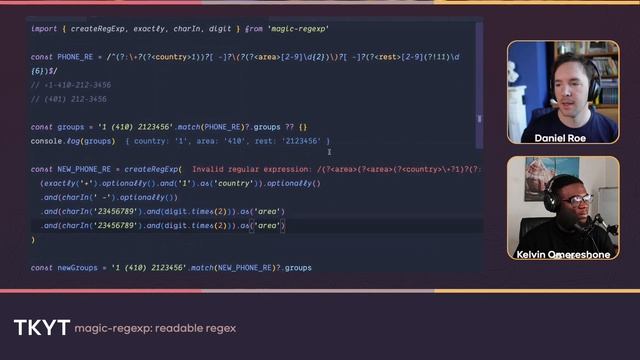Click the NEW_PHONE_RE constant name
The width and height of the screenshot is (640, 360).
(x=84, y=169)
